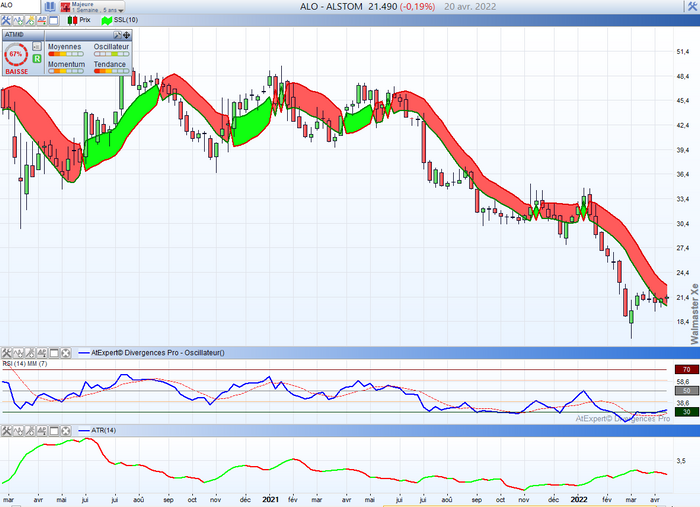This screenshot has width=700, height=507.
Task: Add alert in the ATR(14) panel
Action: tap(42, 431)
